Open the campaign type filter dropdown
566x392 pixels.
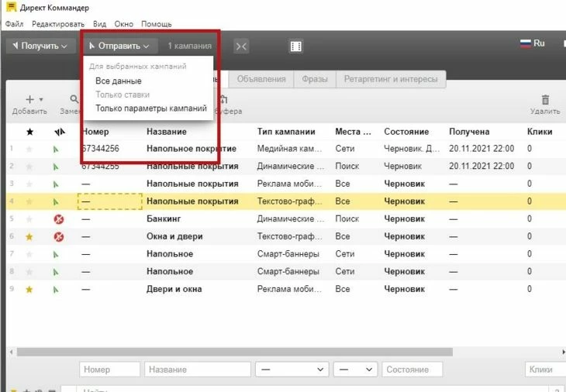pos(292,370)
